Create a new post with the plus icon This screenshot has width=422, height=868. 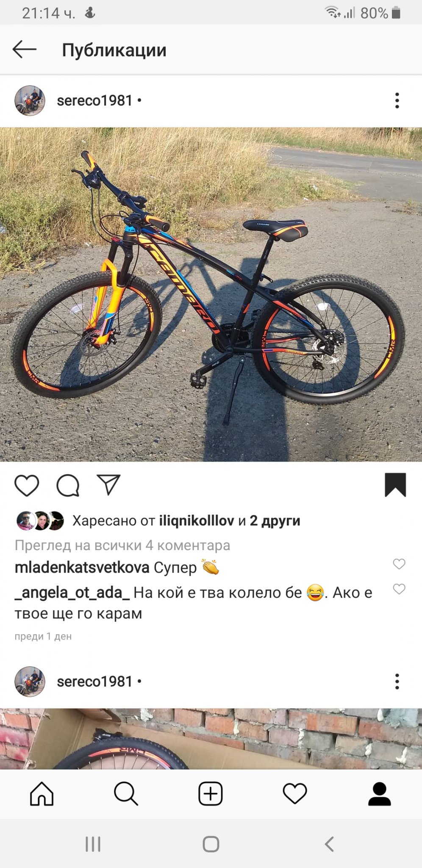pos(211,793)
